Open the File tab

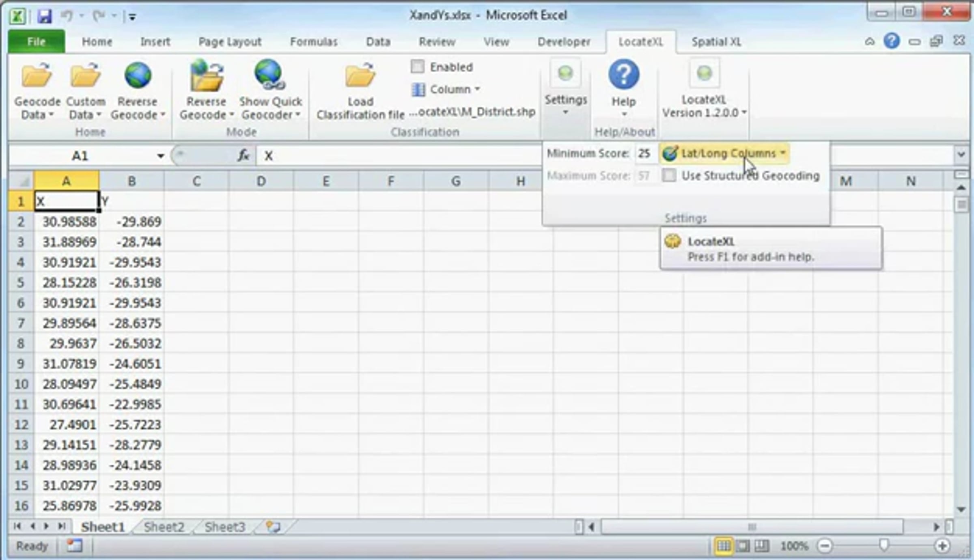coord(36,41)
